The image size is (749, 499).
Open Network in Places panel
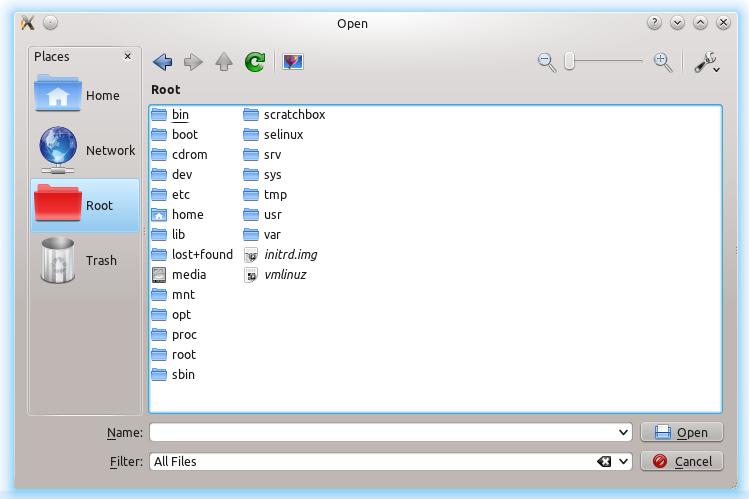point(85,151)
